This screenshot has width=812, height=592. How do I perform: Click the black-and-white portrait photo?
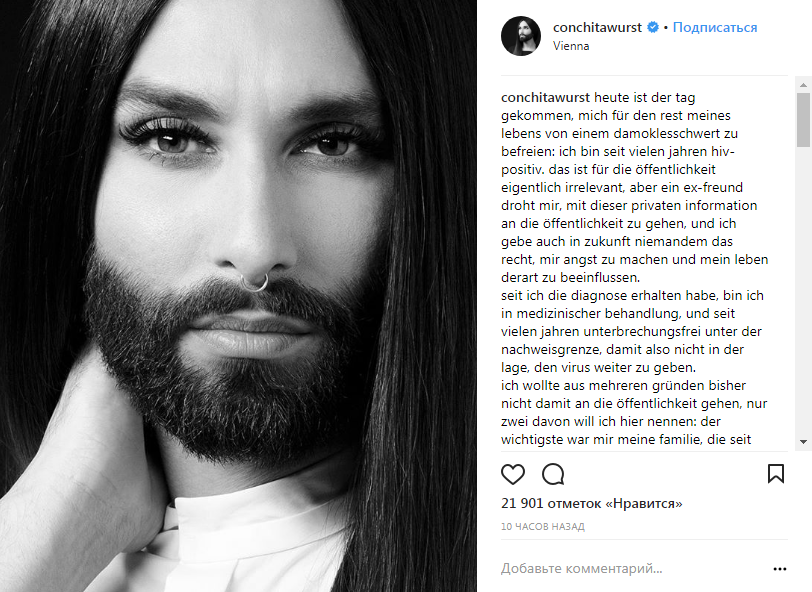pos(238,296)
